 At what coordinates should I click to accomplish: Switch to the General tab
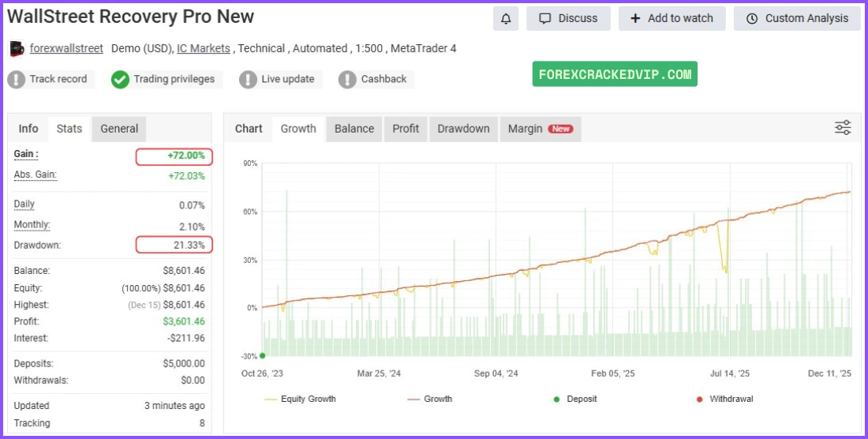click(x=119, y=129)
